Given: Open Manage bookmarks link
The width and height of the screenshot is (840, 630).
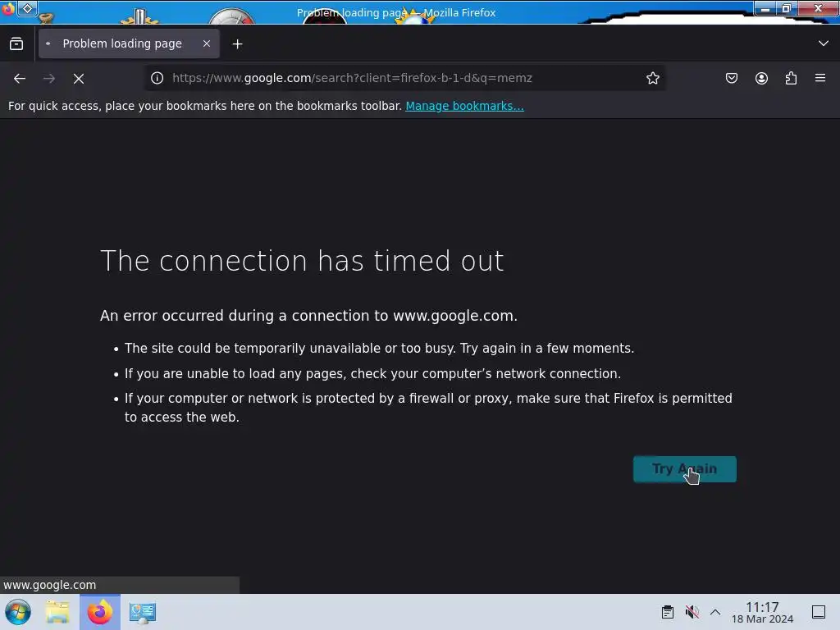Looking at the screenshot, I should [464, 106].
